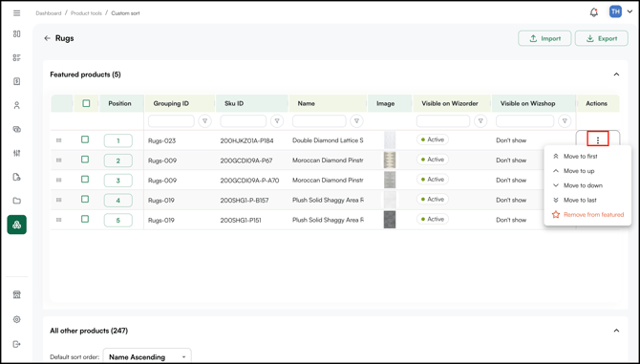
Task: Select the green product tools sidebar icon
Action: pyautogui.click(x=17, y=225)
